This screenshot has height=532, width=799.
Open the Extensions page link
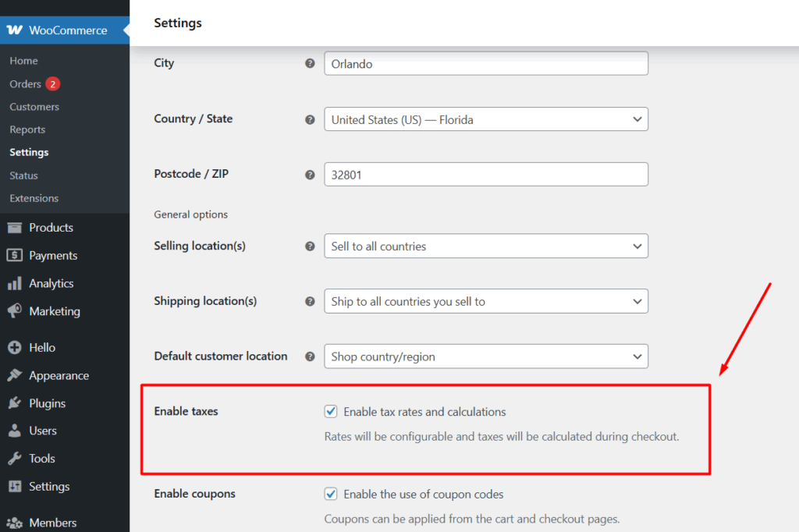(34, 198)
